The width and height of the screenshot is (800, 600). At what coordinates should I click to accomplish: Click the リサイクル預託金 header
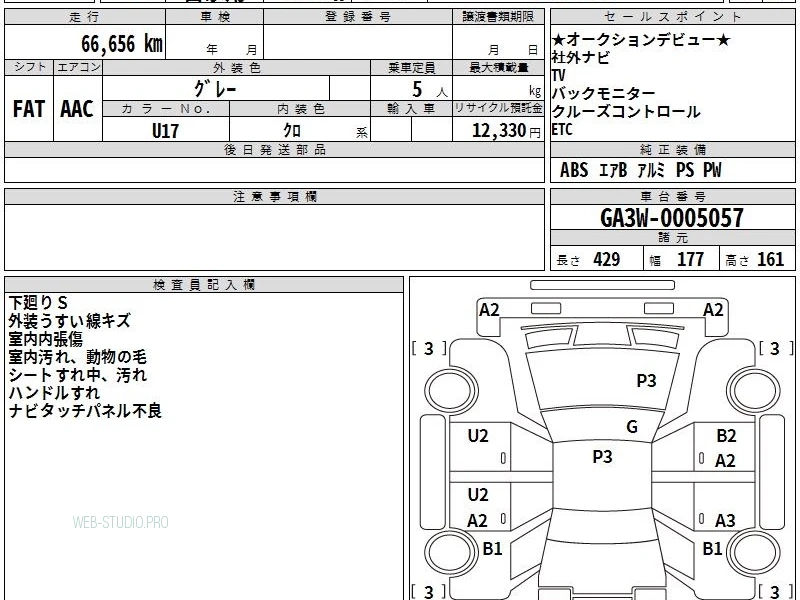tap(498, 109)
